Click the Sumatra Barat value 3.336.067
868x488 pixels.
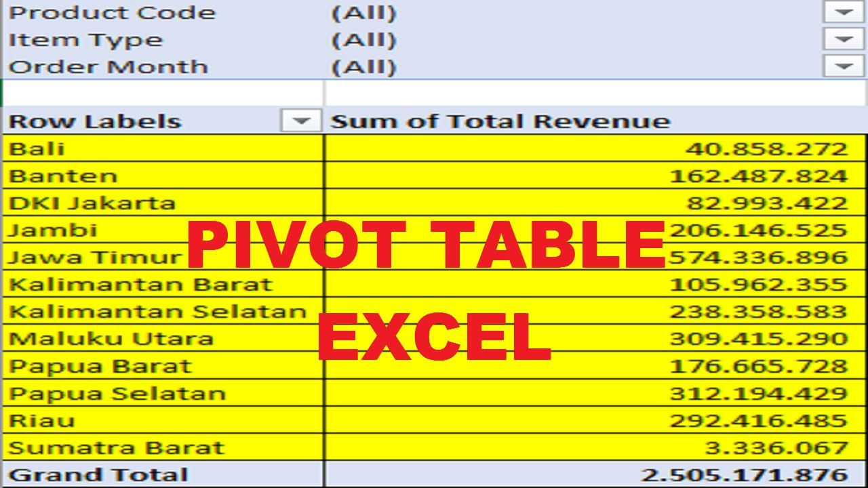click(x=775, y=448)
